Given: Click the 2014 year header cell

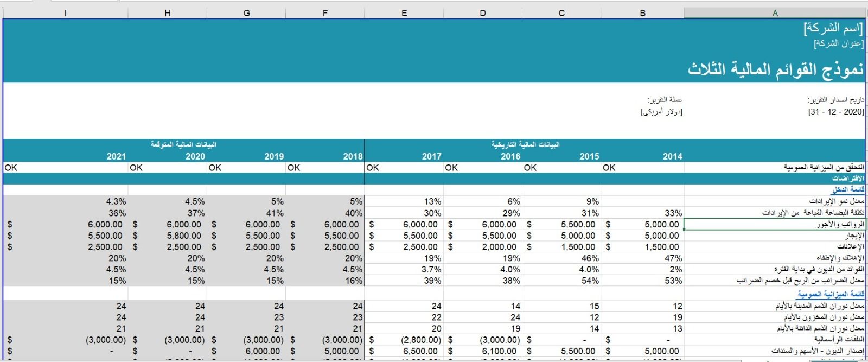Looking at the screenshot, I should tap(672, 156).
